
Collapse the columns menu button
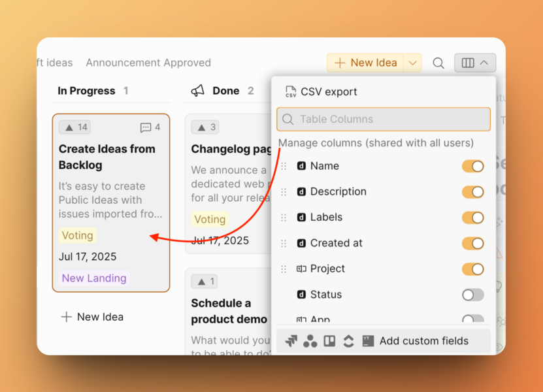tap(475, 63)
